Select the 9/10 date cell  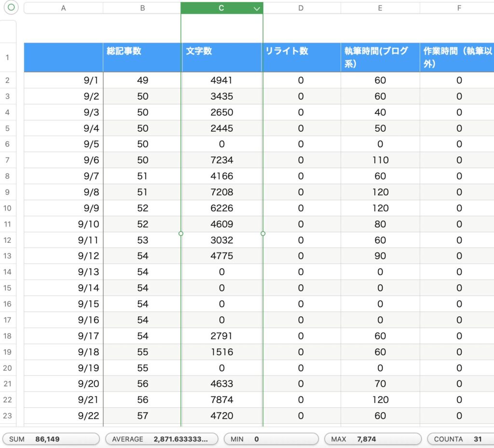click(63, 224)
